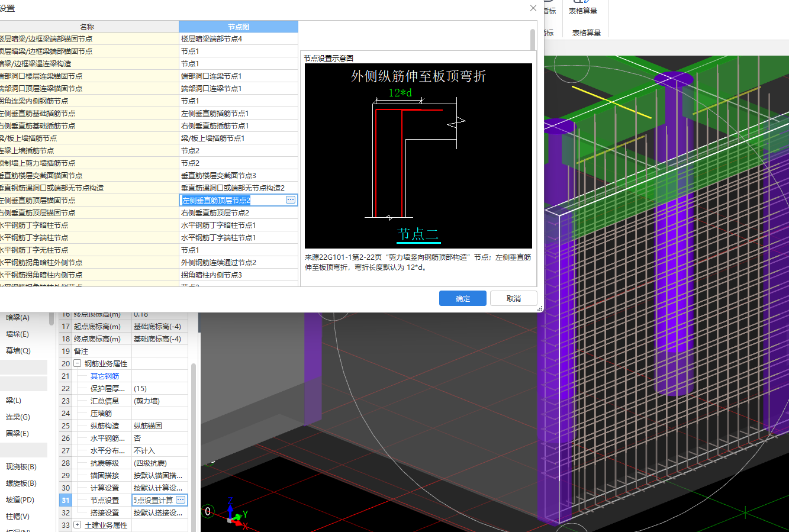This screenshot has height=532, width=789.
Task: Select 现浇板(B) in the component list
Action: click(x=21, y=467)
